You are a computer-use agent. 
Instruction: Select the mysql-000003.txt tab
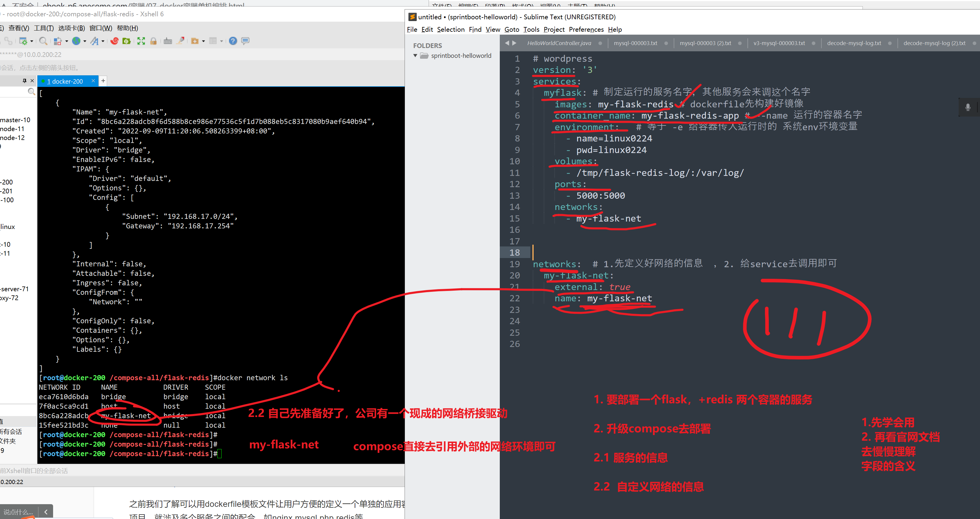pyautogui.click(x=635, y=43)
